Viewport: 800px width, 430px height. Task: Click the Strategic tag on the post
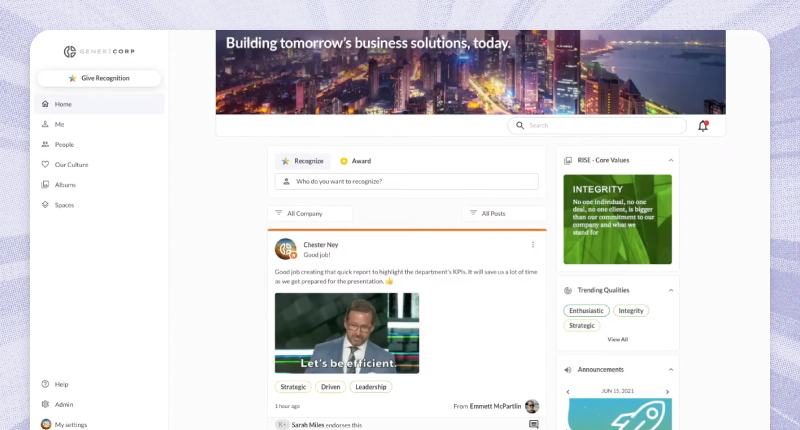(x=293, y=387)
